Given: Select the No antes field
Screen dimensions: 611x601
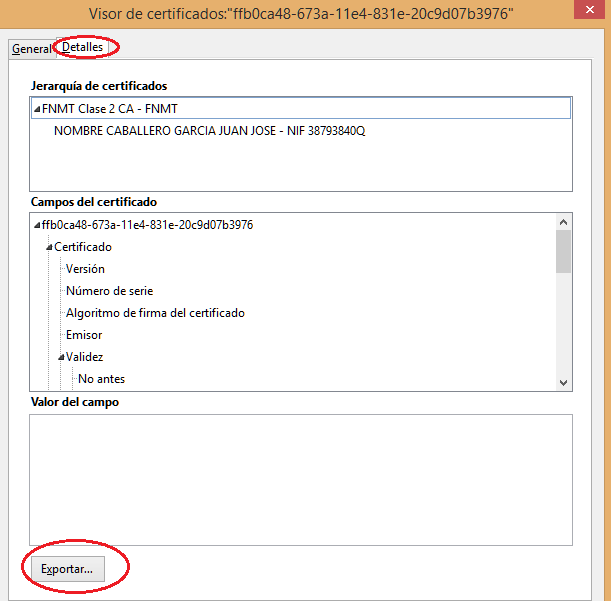Looking at the screenshot, I should point(101,379).
